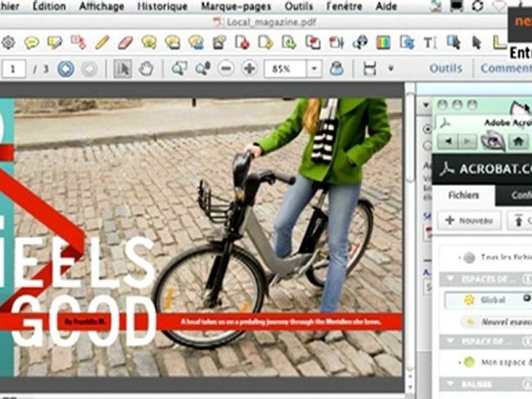Click the home button in Acrobat.com window
Viewport: 532px width, 399px height.
coord(518,141)
